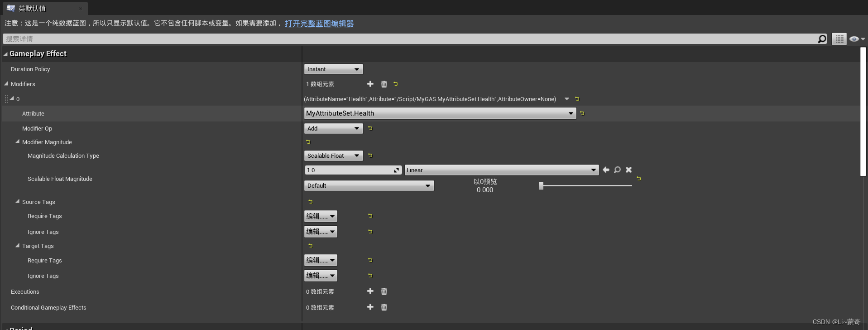Select the Scalable Float Magnitude label
868x330 pixels.
(60, 179)
